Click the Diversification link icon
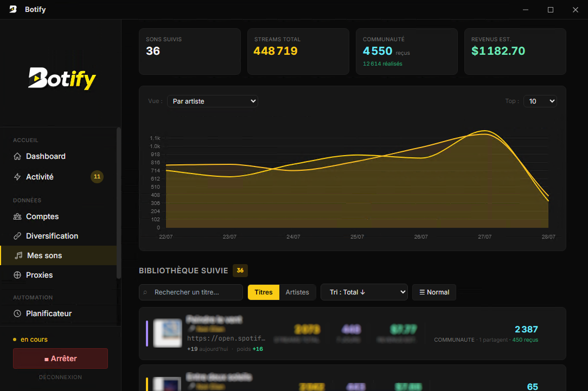588x391 pixels. click(x=17, y=236)
